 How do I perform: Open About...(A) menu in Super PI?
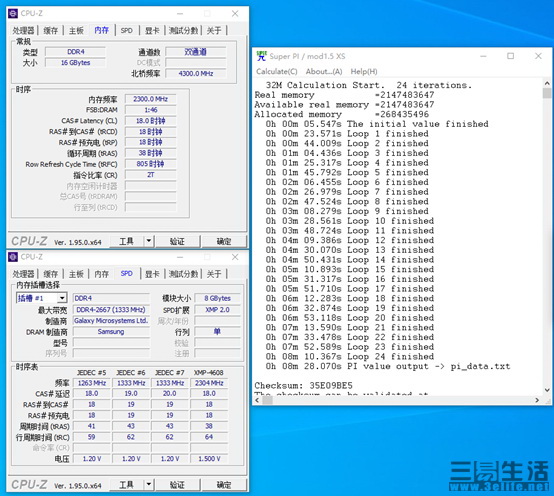pyautogui.click(x=324, y=71)
